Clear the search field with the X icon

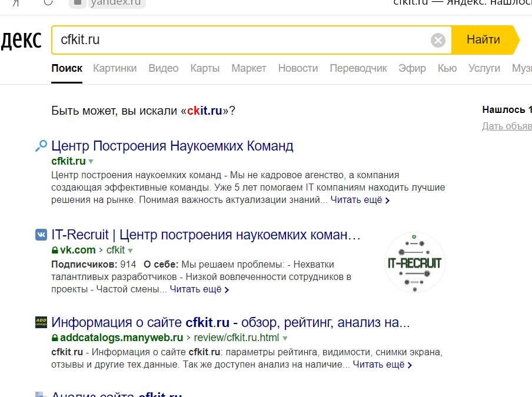click(438, 41)
